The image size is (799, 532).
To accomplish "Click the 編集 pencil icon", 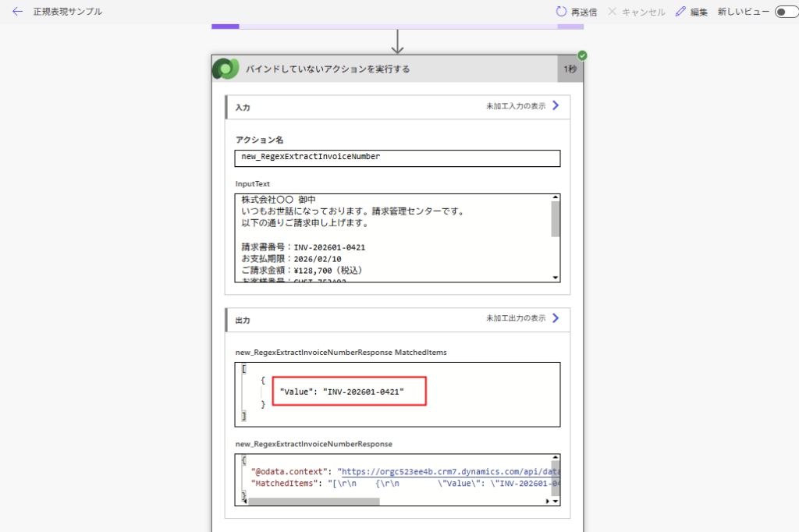I will click(x=680, y=12).
